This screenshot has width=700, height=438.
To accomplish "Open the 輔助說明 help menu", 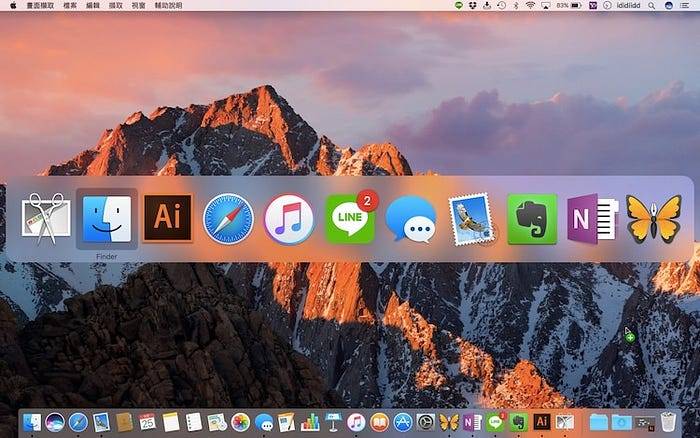I will 168,5.
